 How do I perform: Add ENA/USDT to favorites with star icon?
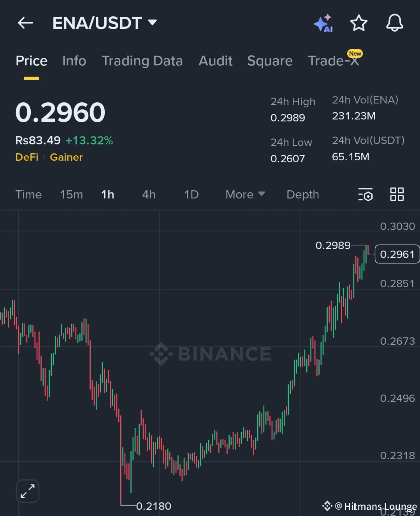pos(358,23)
